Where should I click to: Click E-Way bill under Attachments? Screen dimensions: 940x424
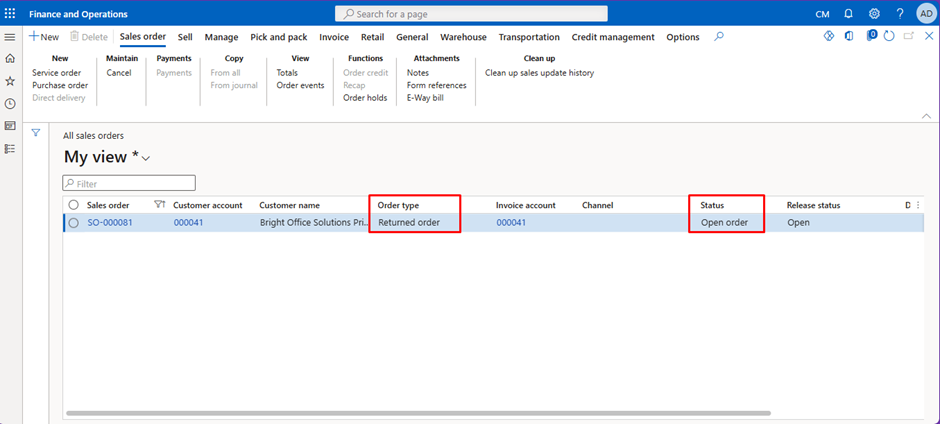[x=425, y=98]
